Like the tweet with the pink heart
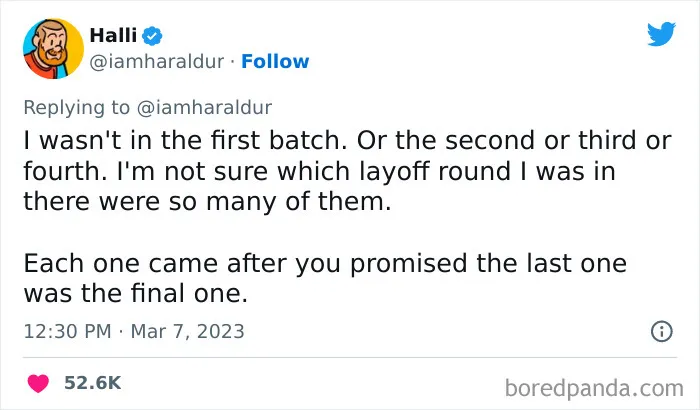700x410 pixels. 38,383
